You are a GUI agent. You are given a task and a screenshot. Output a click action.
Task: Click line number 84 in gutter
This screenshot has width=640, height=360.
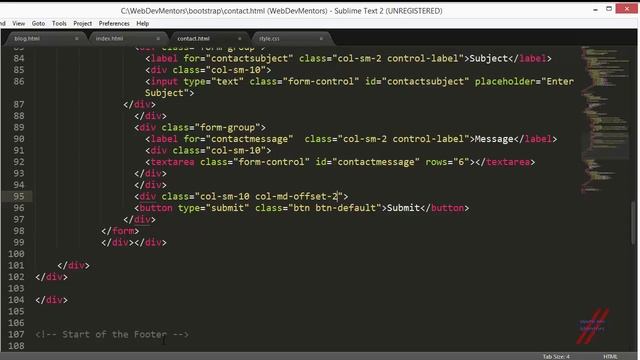[x=19, y=58]
